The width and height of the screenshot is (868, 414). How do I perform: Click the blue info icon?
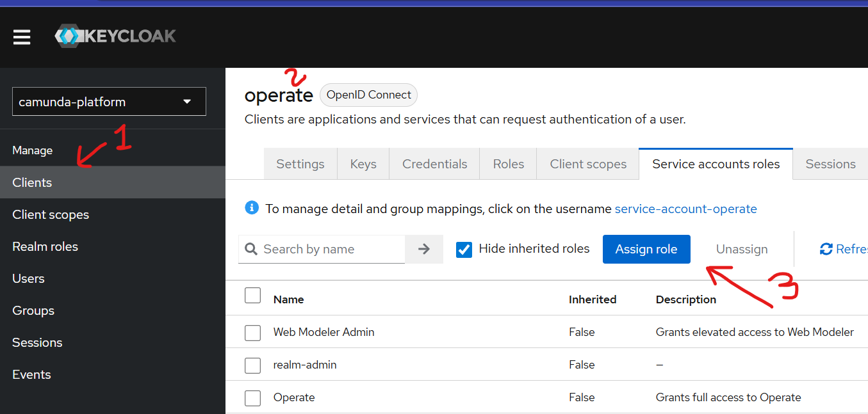[x=252, y=208]
